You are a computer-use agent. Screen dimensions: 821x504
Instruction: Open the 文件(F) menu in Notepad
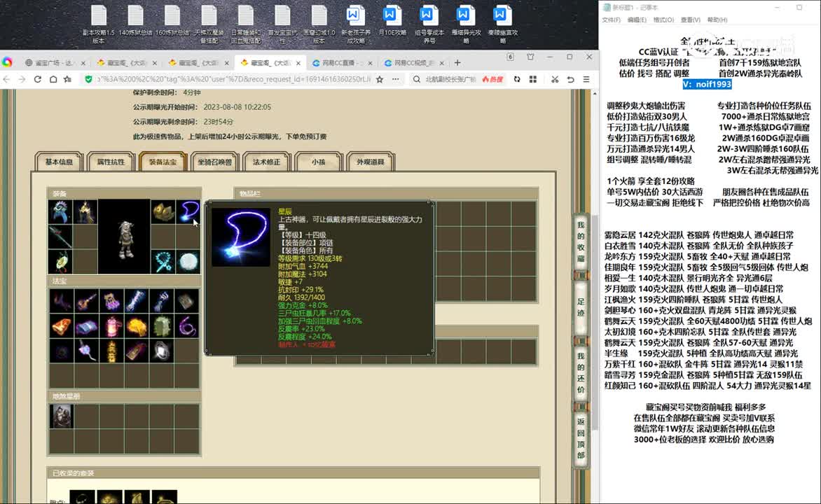(x=611, y=20)
